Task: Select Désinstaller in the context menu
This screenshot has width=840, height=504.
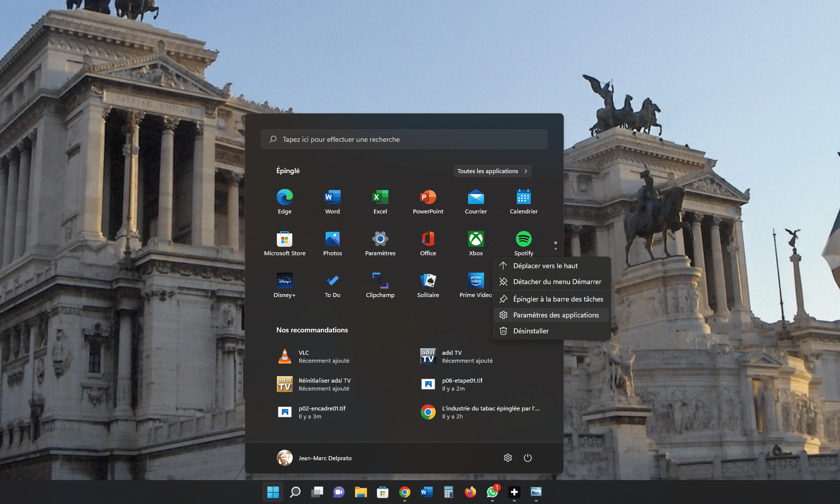Action: tap(531, 331)
